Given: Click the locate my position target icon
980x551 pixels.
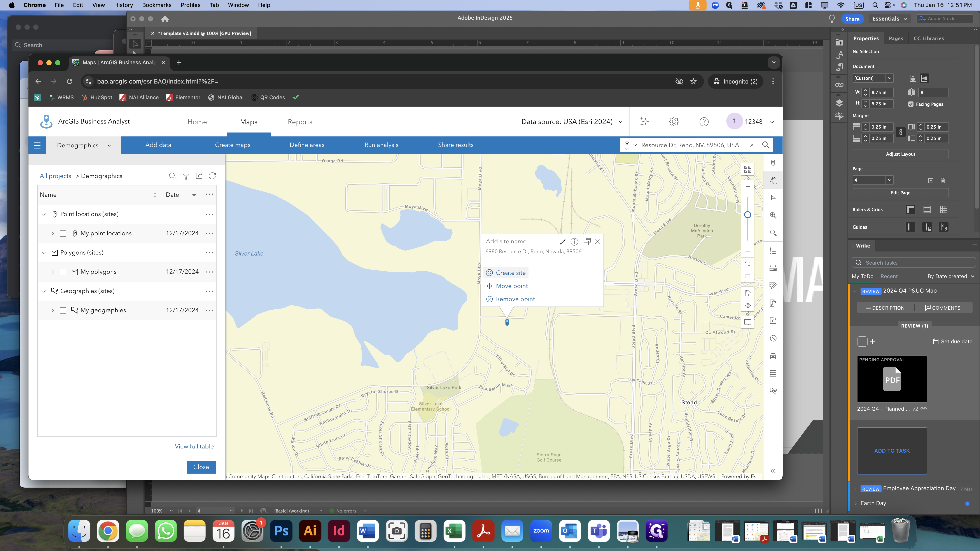Looking at the screenshot, I should pos(747,305).
